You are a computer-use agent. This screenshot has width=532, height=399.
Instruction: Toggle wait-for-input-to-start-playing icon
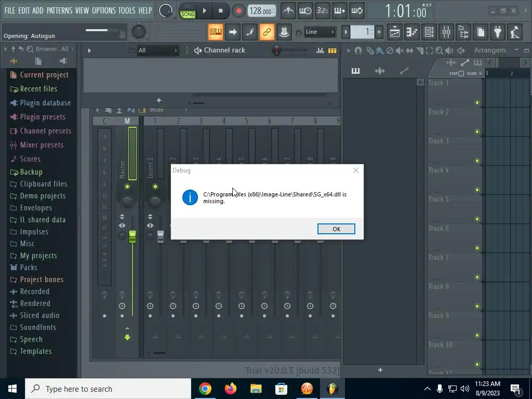tap(305, 11)
